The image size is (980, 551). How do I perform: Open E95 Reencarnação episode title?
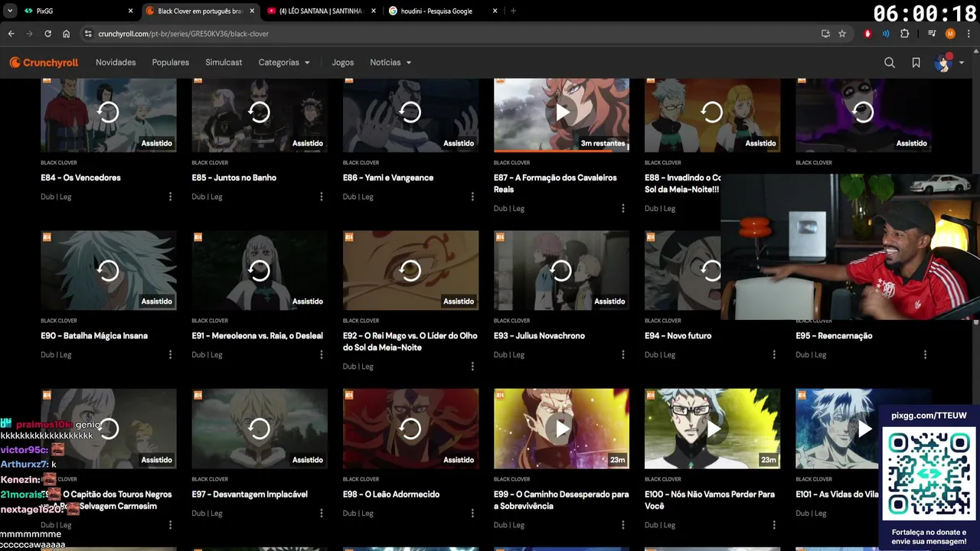[x=834, y=336]
